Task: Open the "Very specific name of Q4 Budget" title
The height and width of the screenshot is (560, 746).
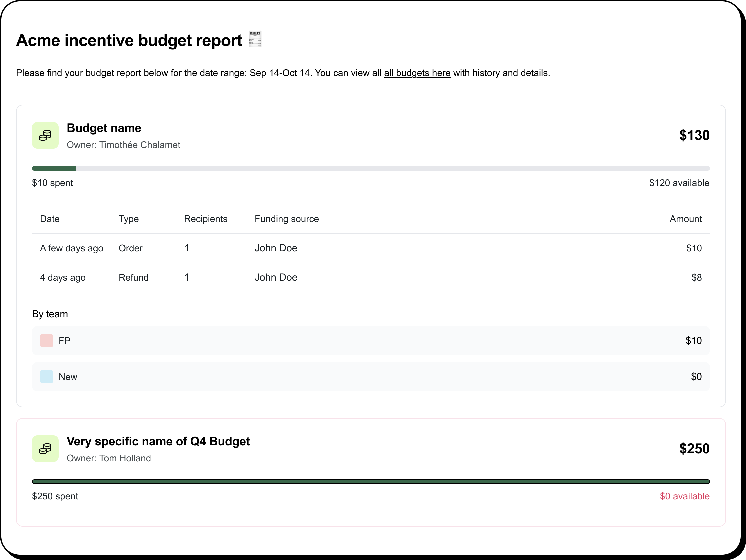Action: click(x=158, y=441)
